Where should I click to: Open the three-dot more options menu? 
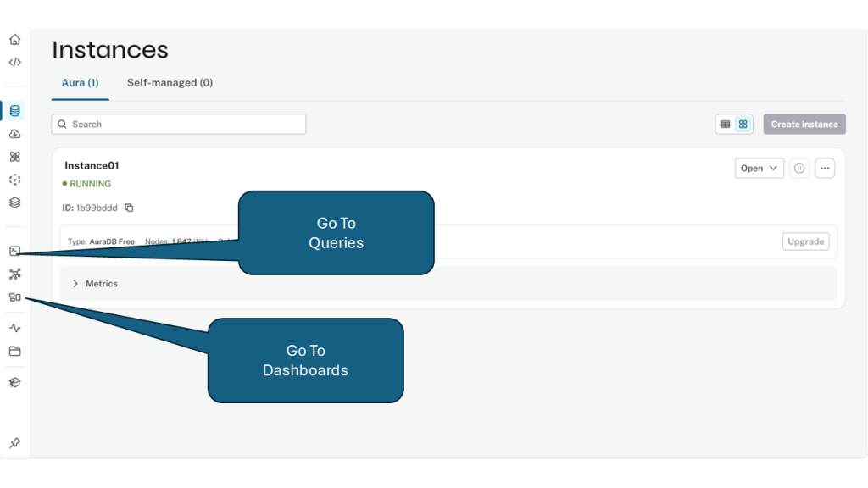(x=825, y=169)
